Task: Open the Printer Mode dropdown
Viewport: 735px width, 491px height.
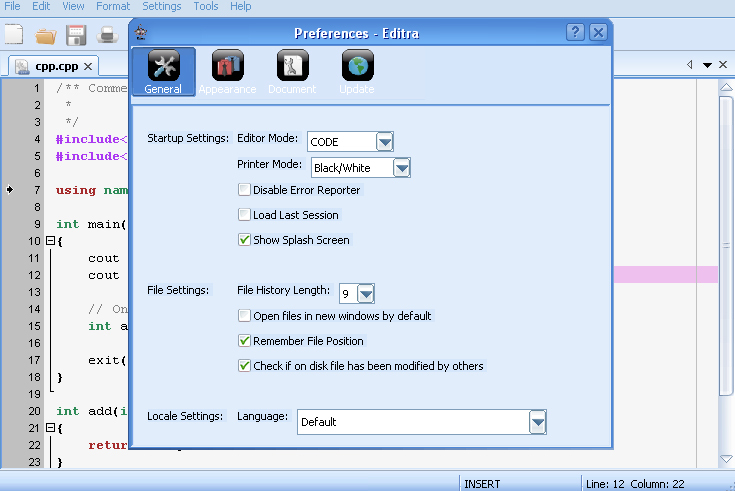Action: coord(402,168)
